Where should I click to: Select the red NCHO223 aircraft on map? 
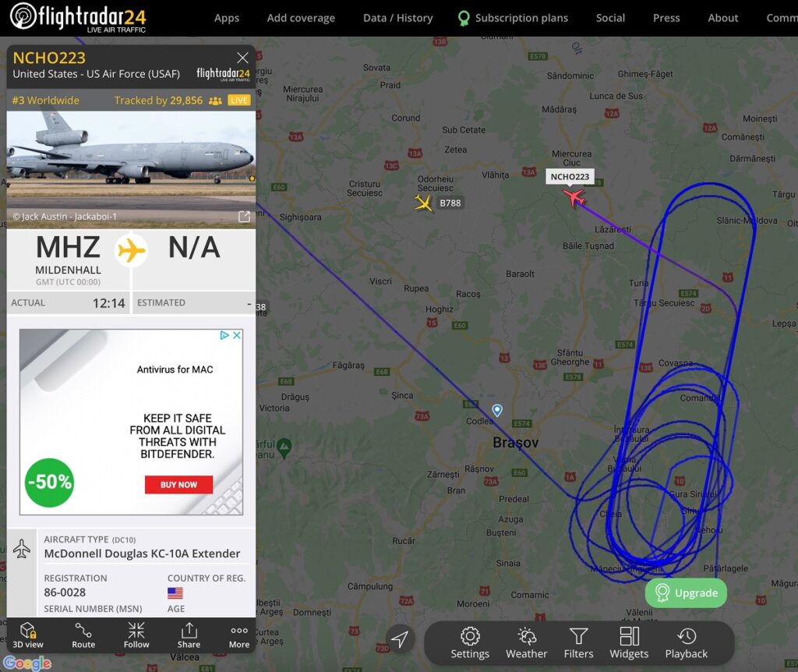coord(574,196)
